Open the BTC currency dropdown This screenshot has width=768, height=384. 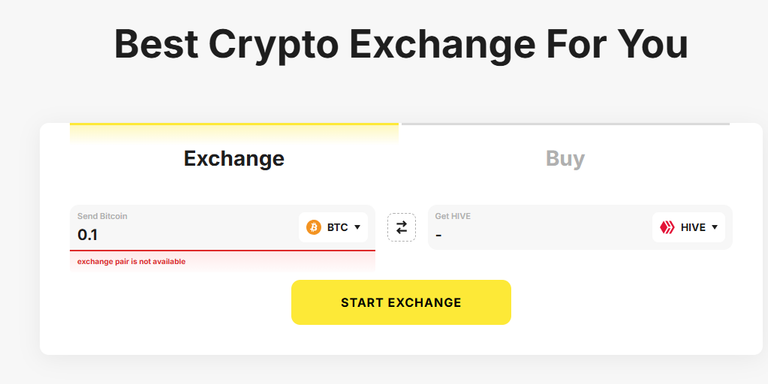point(333,227)
